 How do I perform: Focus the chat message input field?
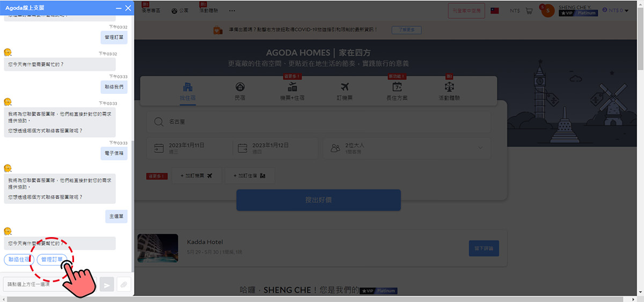51,284
